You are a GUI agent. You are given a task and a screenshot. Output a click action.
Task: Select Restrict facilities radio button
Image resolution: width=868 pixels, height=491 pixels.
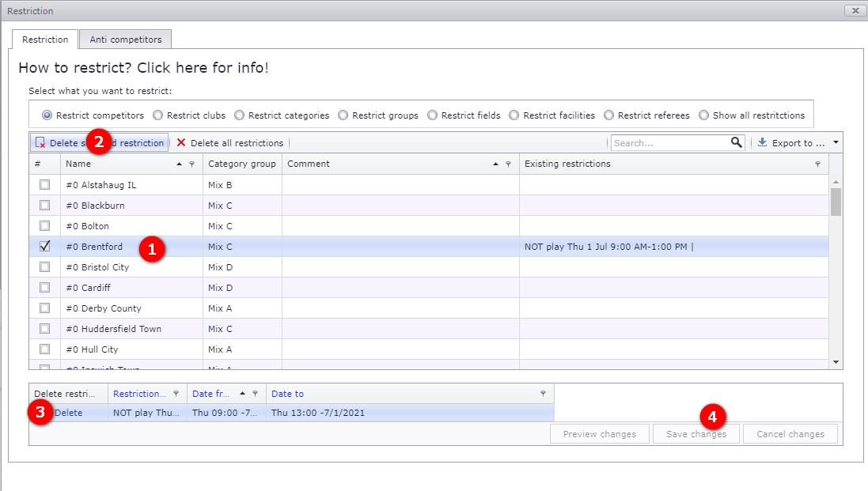[x=514, y=115]
